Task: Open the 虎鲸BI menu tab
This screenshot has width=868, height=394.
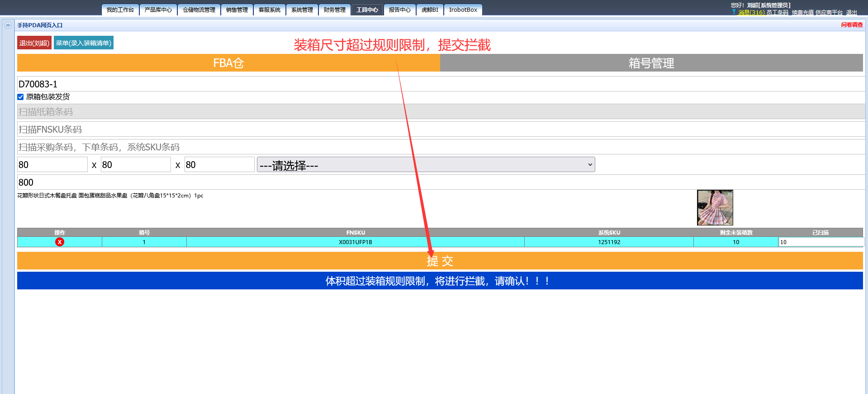Action: [x=430, y=10]
